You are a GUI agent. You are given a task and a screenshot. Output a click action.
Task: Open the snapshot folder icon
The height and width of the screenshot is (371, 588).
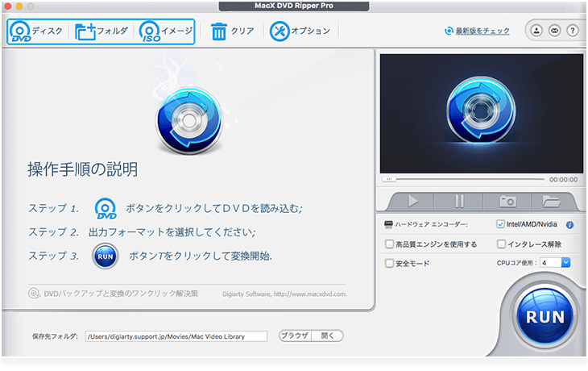(552, 201)
